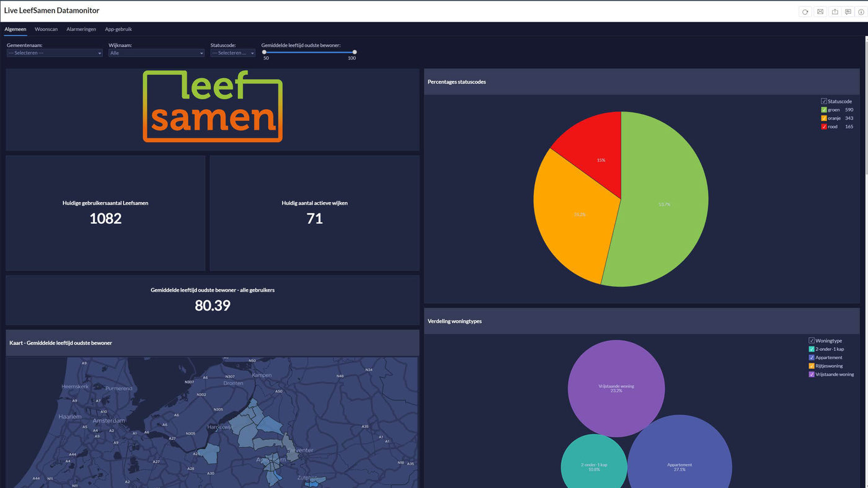The height and width of the screenshot is (488, 868).
Task: Click the rood count 165 in legend
Action: pyautogui.click(x=849, y=126)
